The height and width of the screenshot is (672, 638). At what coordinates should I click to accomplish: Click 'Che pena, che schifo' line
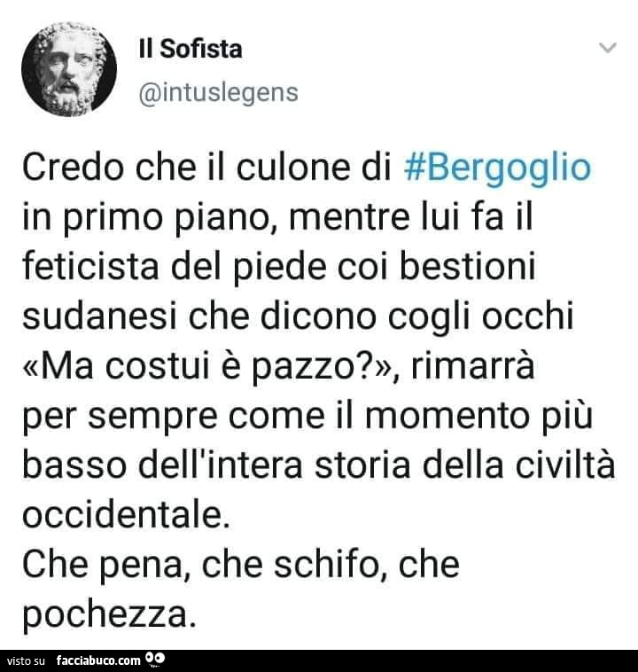(205, 565)
